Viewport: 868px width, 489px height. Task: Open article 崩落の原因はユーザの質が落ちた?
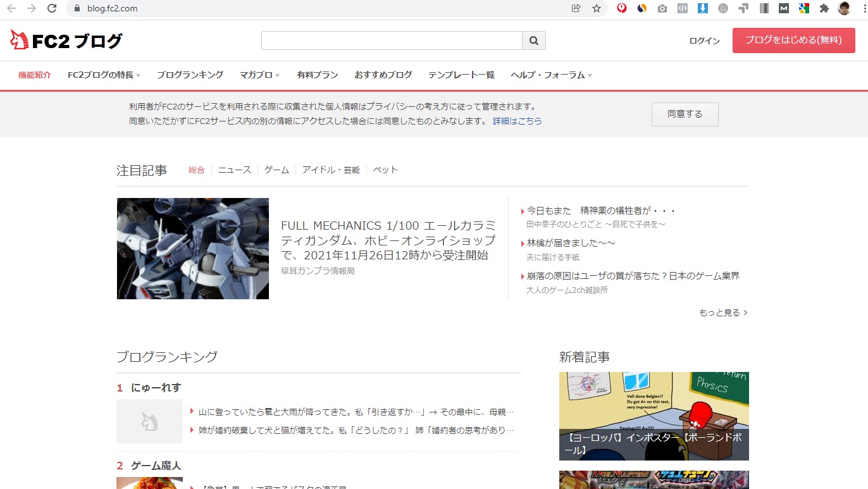[x=633, y=276]
